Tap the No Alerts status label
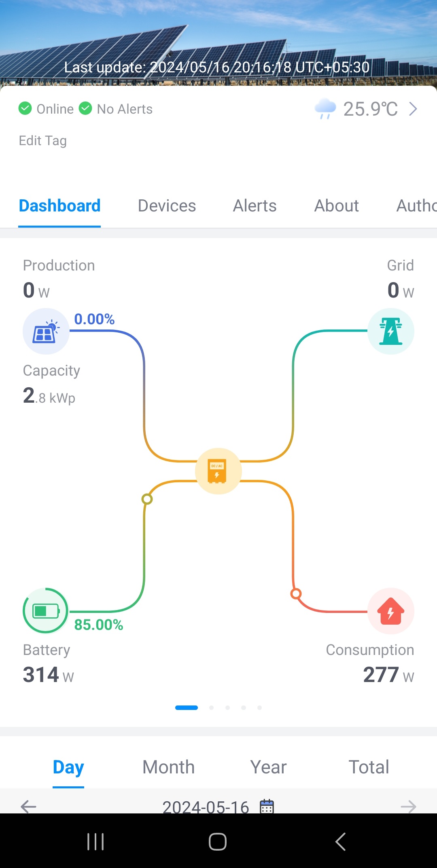This screenshot has width=437, height=868. (125, 109)
